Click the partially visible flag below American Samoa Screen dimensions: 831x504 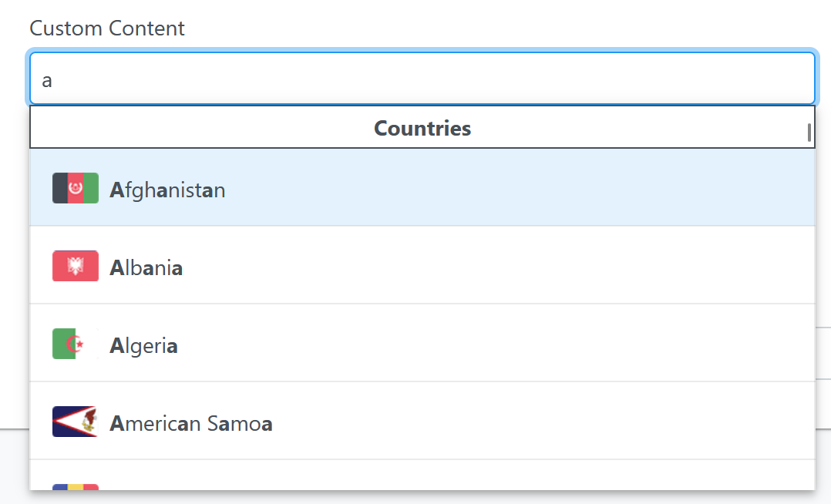(76, 486)
